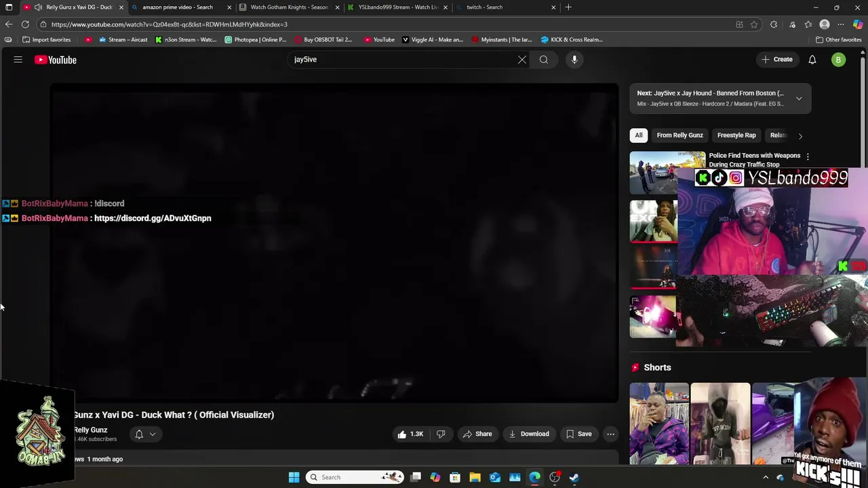Open the tab actions menu icon

click(x=9, y=7)
